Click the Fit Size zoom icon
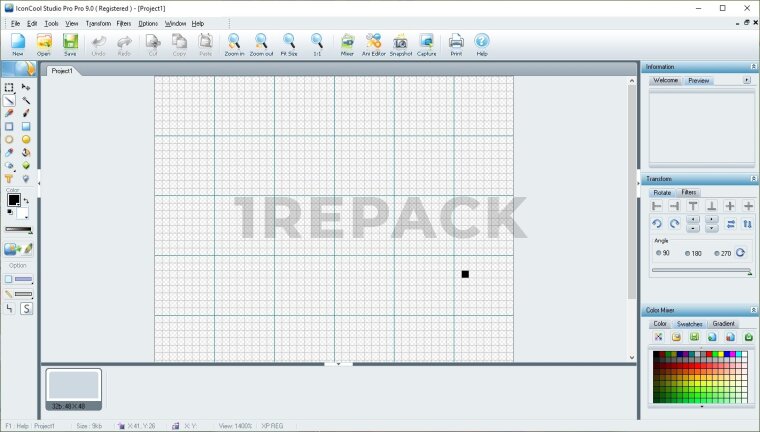This screenshot has width=760, height=432. point(289,44)
